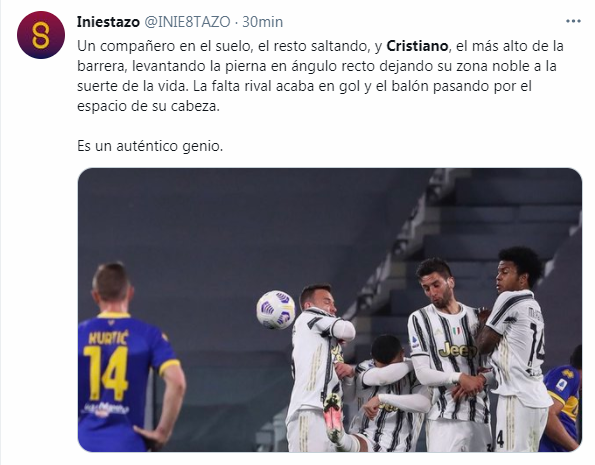Click the text 'Un compañero en el suelo'

165,46
